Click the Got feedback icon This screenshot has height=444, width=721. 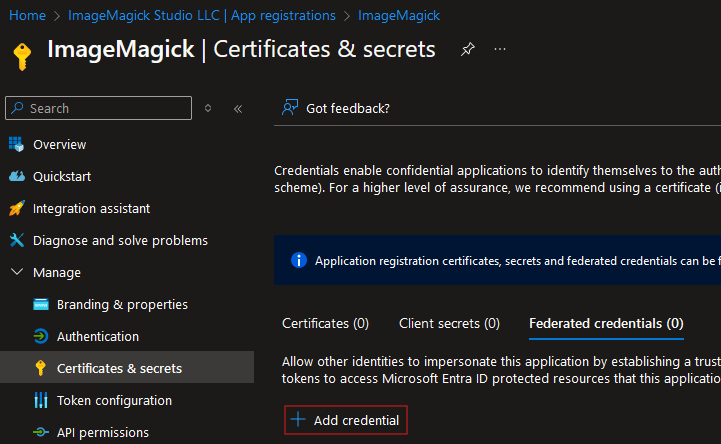290,108
